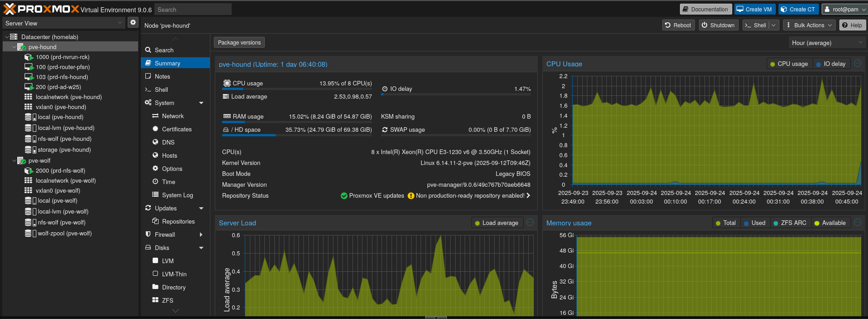
Task: Open the System Log menu item
Action: coord(177,195)
